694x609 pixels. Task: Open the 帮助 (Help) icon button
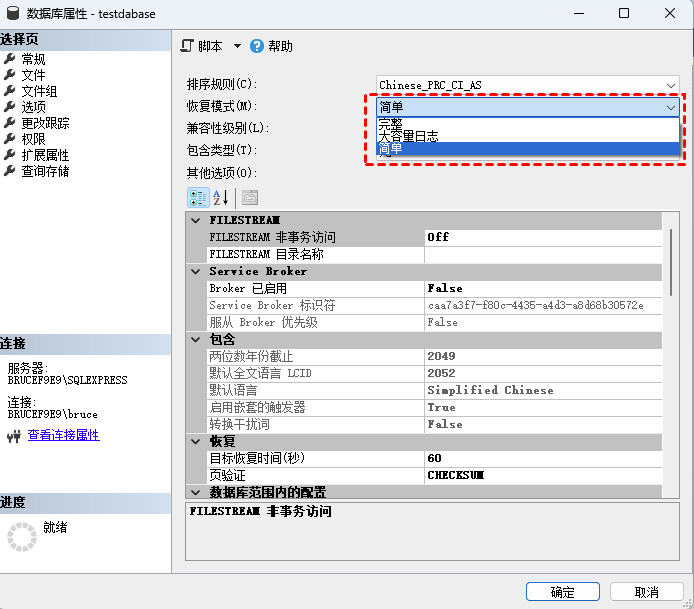point(257,46)
